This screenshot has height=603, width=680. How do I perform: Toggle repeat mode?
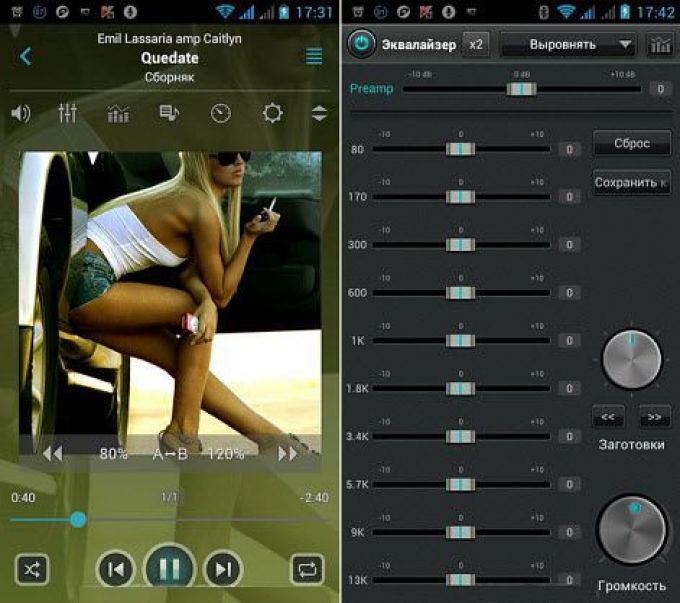pyautogui.click(x=306, y=570)
